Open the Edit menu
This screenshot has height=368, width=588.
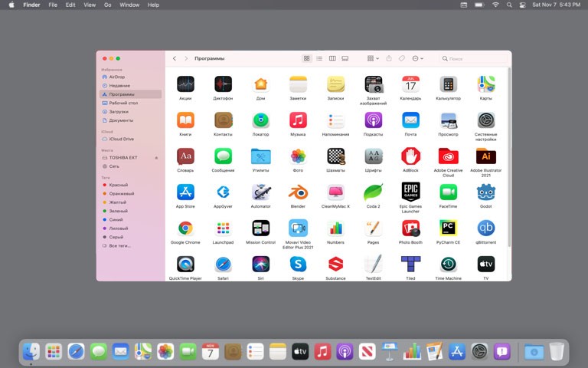70,5
